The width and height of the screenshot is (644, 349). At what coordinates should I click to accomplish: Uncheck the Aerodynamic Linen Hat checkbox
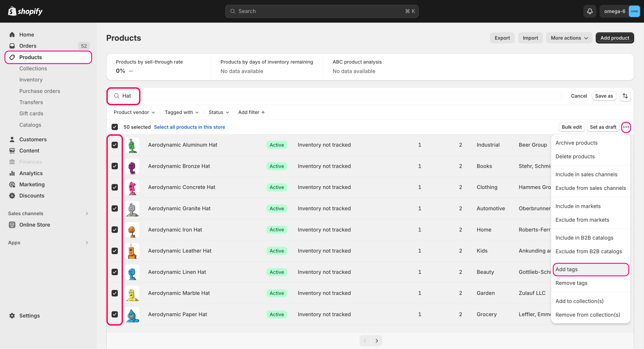pos(115,272)
